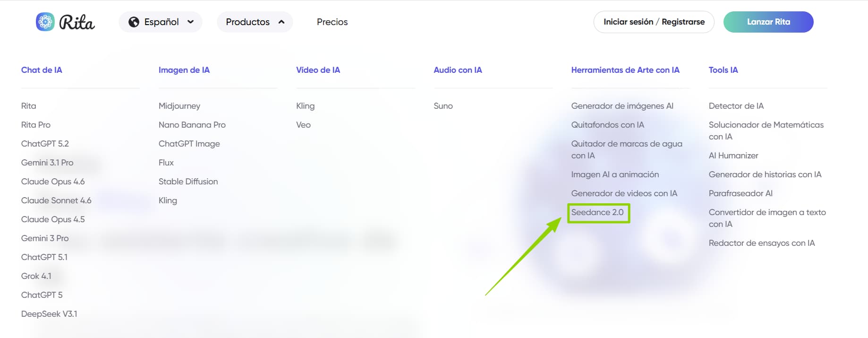Screen dimensions: 868x338
Task: Select the Imagen de IA category heading
Action: point(184,70)
